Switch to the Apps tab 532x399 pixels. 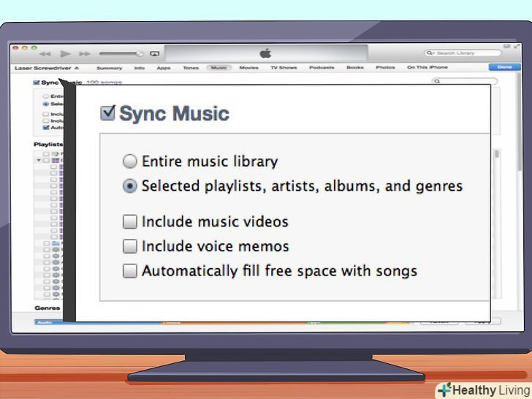[164, 68]
